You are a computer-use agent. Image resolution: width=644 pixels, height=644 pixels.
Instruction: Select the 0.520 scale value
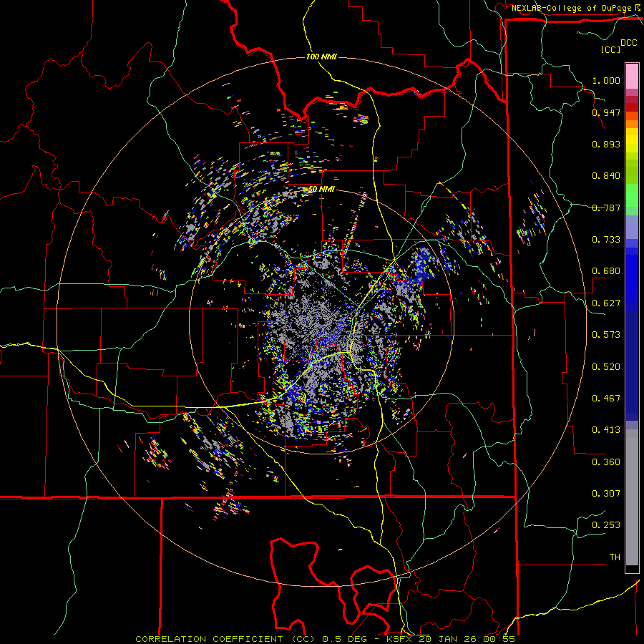[x=606, y=367]
